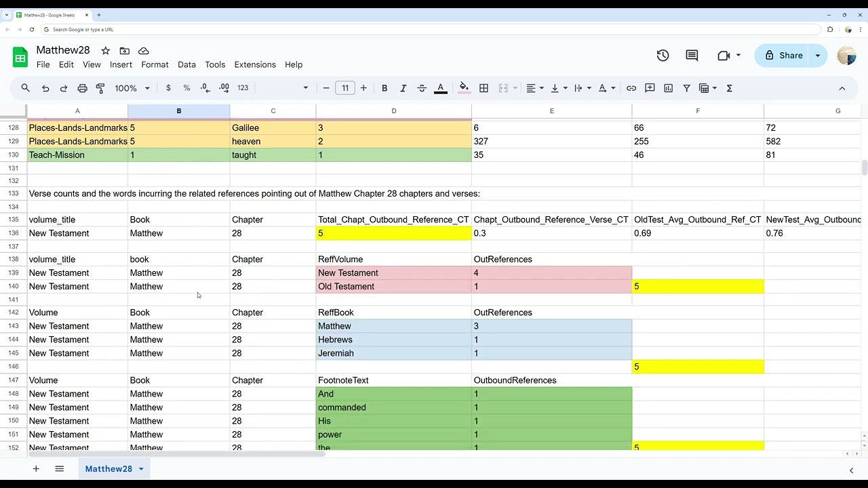View cloud save status

143,51
